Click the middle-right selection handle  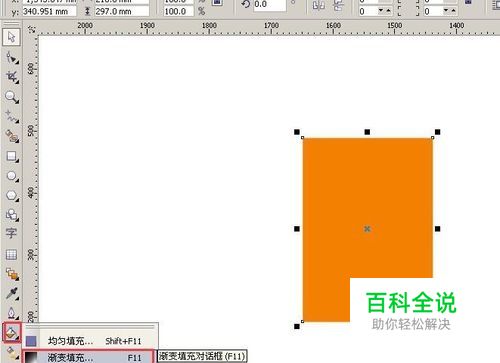437,229
